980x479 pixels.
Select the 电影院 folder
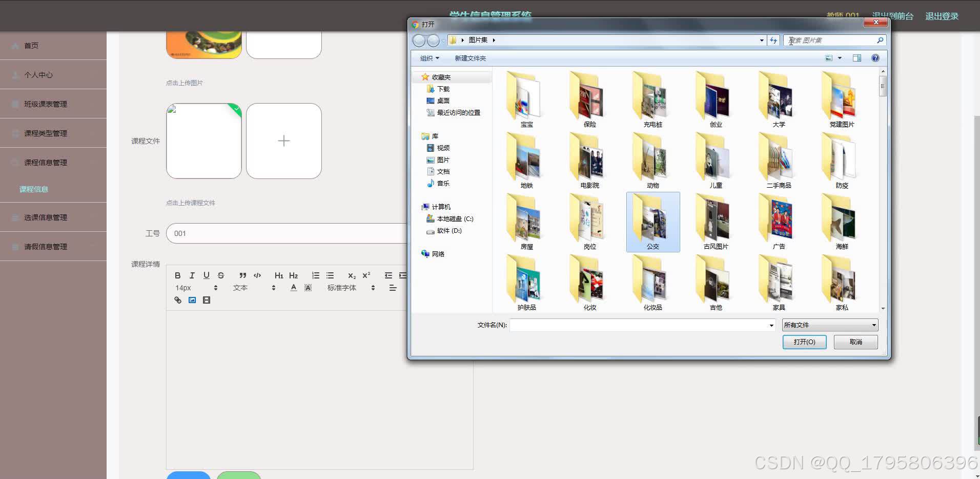[x=590, y=161]
